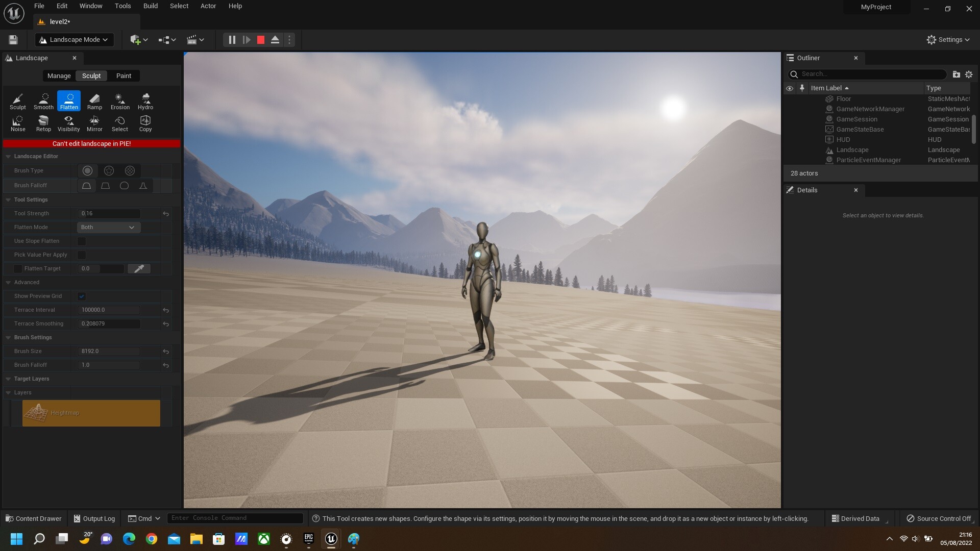
Task: Select linear brush falloff shape
Action: pos(106,186)
